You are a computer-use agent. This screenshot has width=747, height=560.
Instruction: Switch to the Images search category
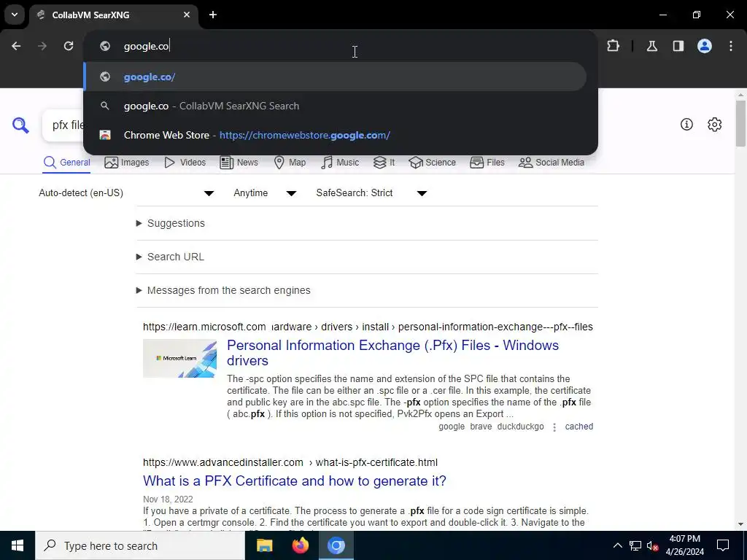[127, 163]
